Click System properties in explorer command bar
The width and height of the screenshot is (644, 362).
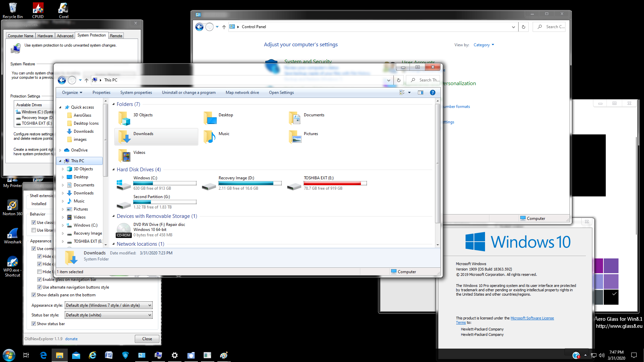tap(136, 93)
